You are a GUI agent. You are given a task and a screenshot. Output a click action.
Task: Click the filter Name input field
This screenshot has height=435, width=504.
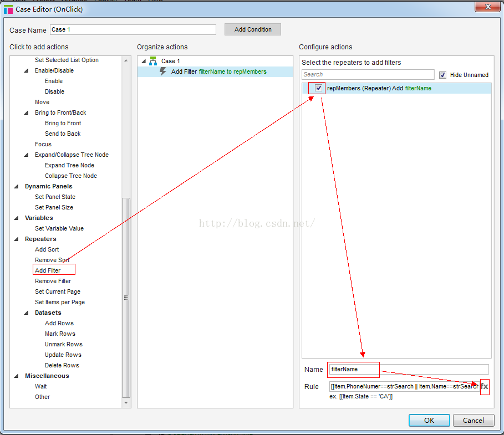pyautogui.click(x=409, y=369)
